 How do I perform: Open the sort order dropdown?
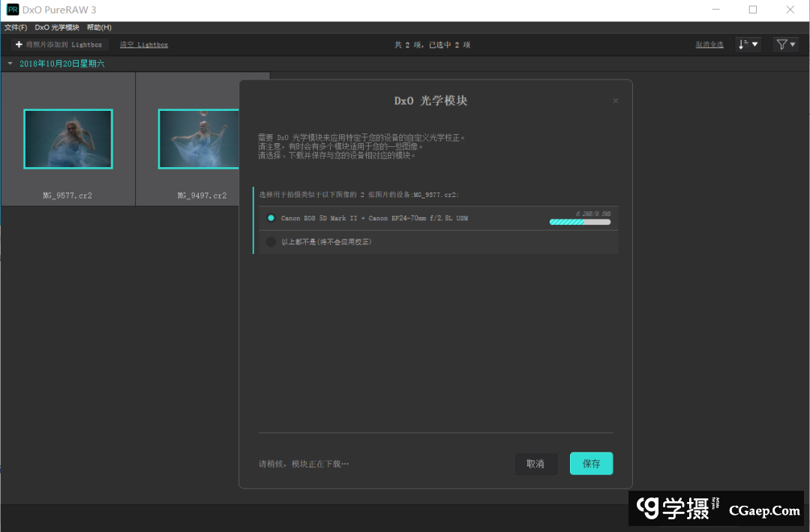[x=748, y=45]
